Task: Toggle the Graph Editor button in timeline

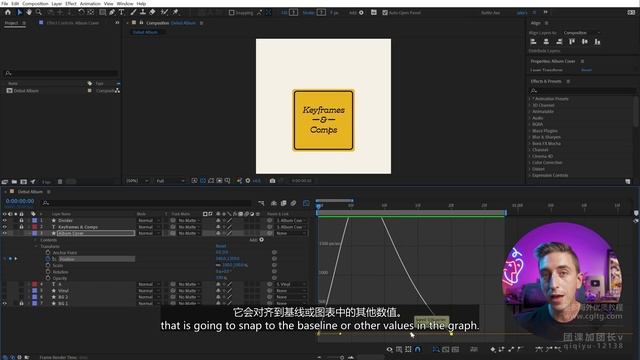Action: [306, 203]
